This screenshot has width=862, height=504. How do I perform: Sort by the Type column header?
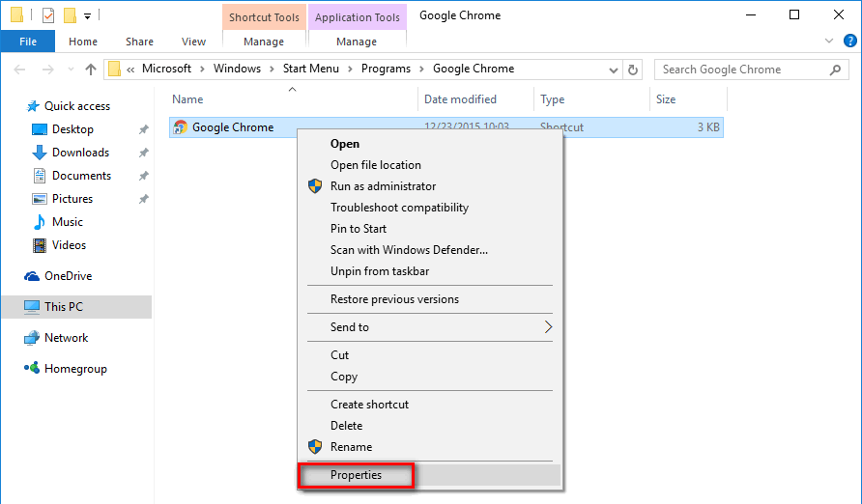point(553,99)
